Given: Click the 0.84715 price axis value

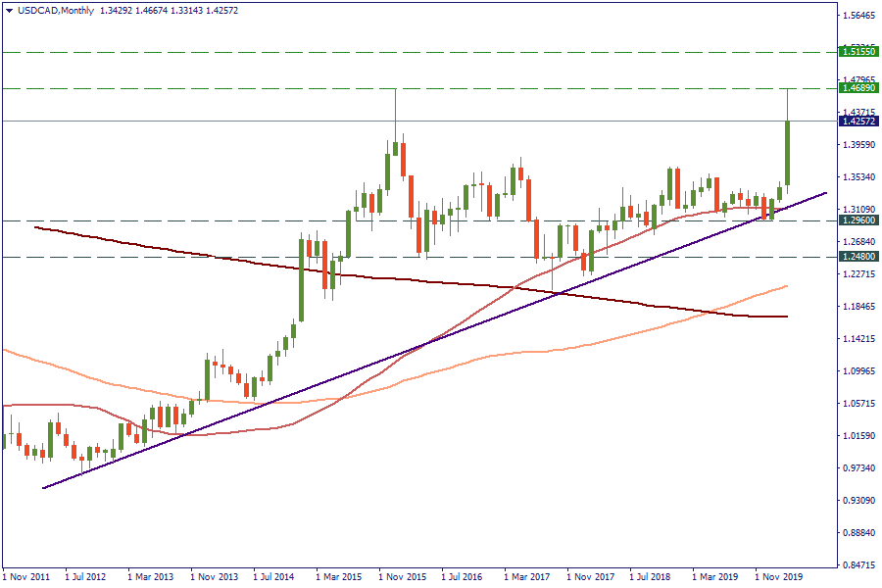Looking at the screenshot, I should click(x=858, y=565).
